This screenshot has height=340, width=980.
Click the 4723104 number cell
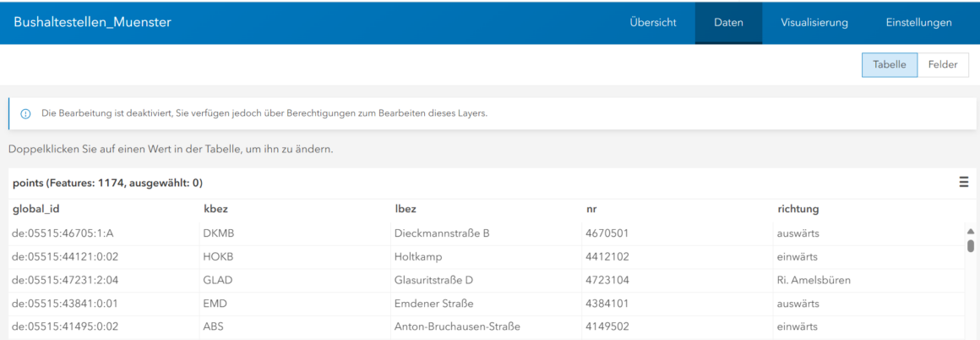[678, 281]
